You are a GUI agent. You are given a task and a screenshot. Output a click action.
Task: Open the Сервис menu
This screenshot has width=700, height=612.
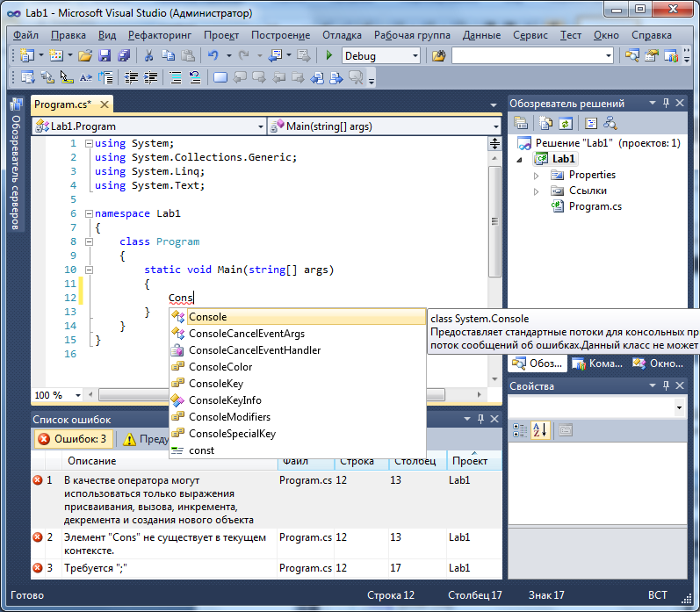pos(530,35)
